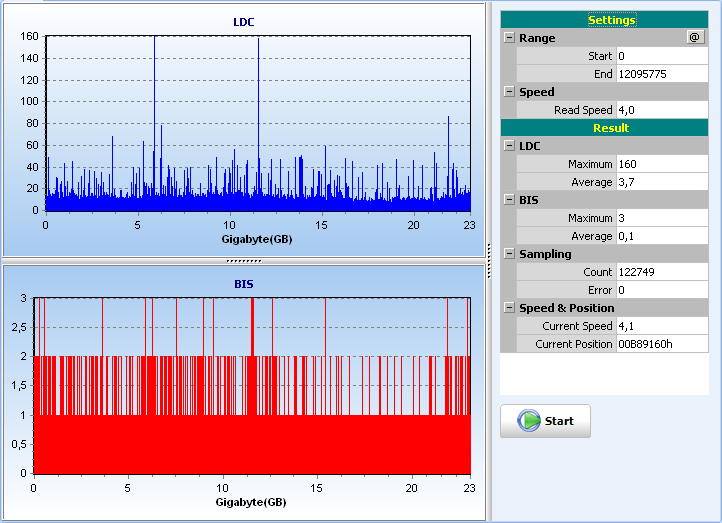Click the LDC Maximum value field
This screenshot has width=722, height=523.
[662, 164]
